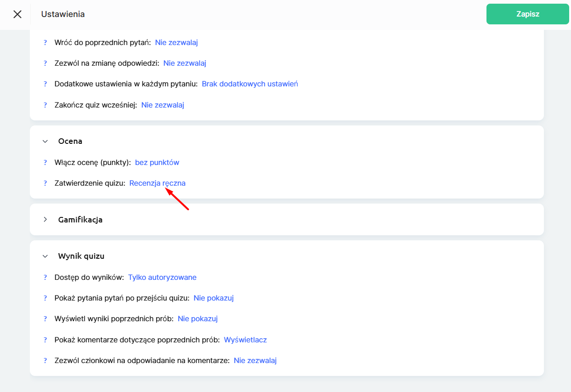The height and width of the screenshot is (392, 571).
Task: Collapse the Ocena section
Action: [45, 142]
